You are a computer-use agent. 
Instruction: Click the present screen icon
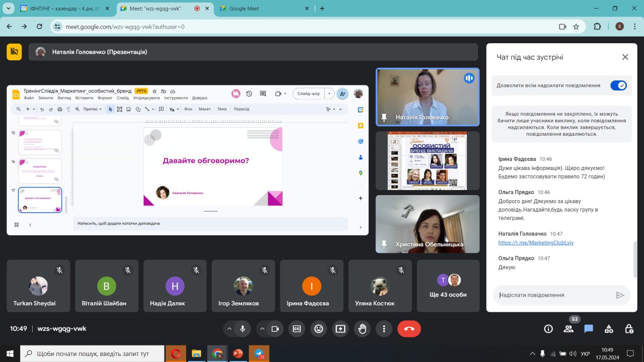coord(341,329)
